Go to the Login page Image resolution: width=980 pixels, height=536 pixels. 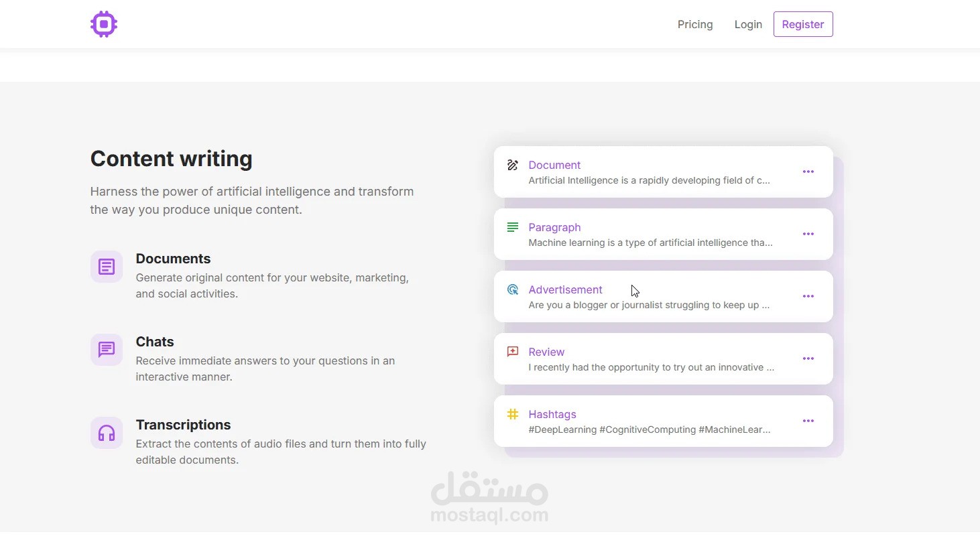coord(748,24)
